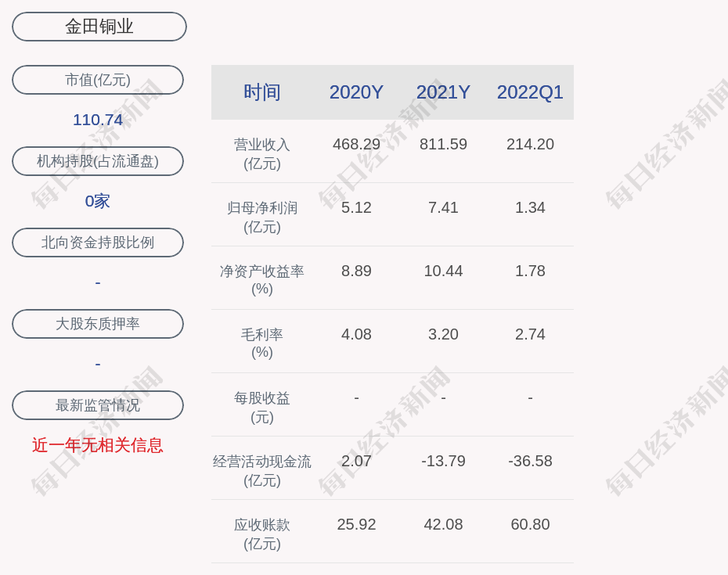
Task: Select ROE value 8.89
Action: (x=357, y=271)
